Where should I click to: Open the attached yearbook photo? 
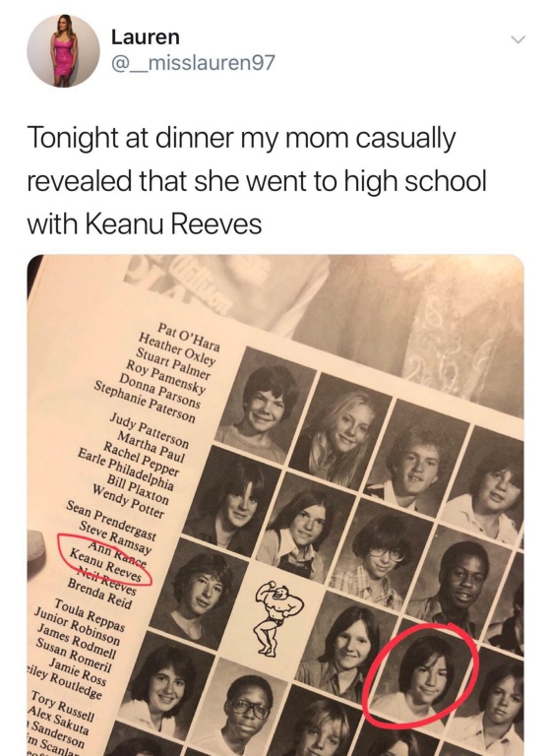pyautogui.click(x=275, y=505)
